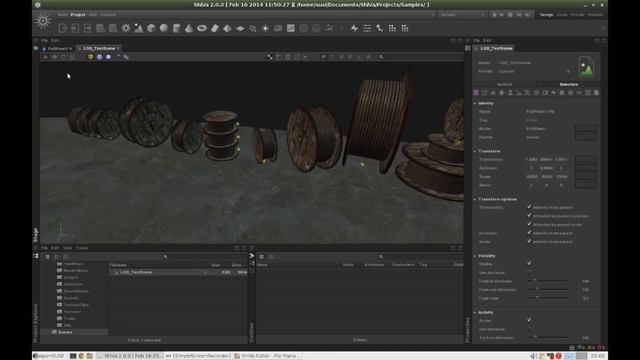
Task: Click the search icon in Outliner panel
Action: (x=381, y=256)
